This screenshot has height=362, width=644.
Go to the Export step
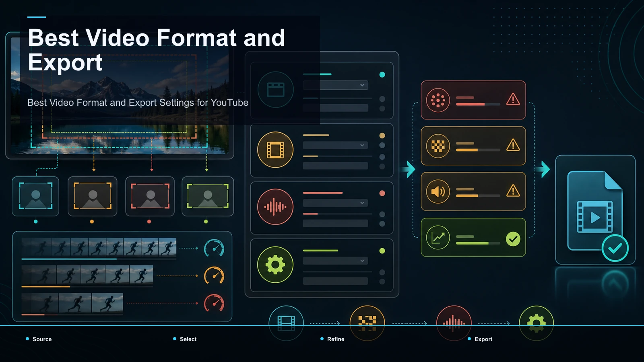click(x=480, y=339)
